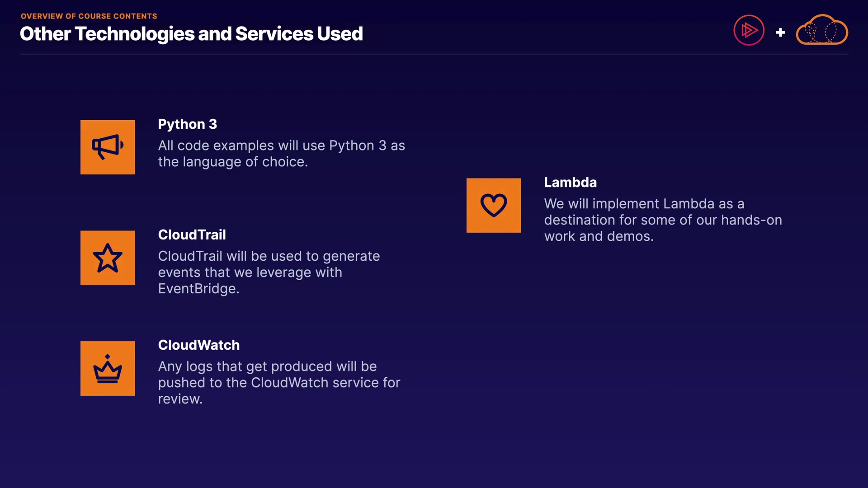Click the slide title Other Technologies and Services Used
Image resolution: width=868 pixels, height=488 pixels.
tap(191, 34)
